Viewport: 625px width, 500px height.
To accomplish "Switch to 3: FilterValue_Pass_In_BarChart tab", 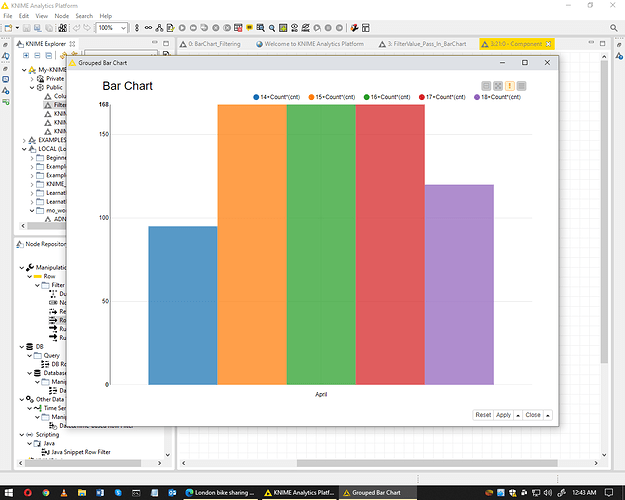I will [x=423, y=44].
